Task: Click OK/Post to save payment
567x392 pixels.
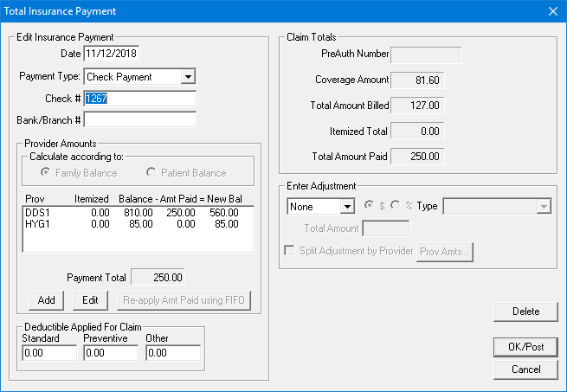Action: [x=525, y=346]
